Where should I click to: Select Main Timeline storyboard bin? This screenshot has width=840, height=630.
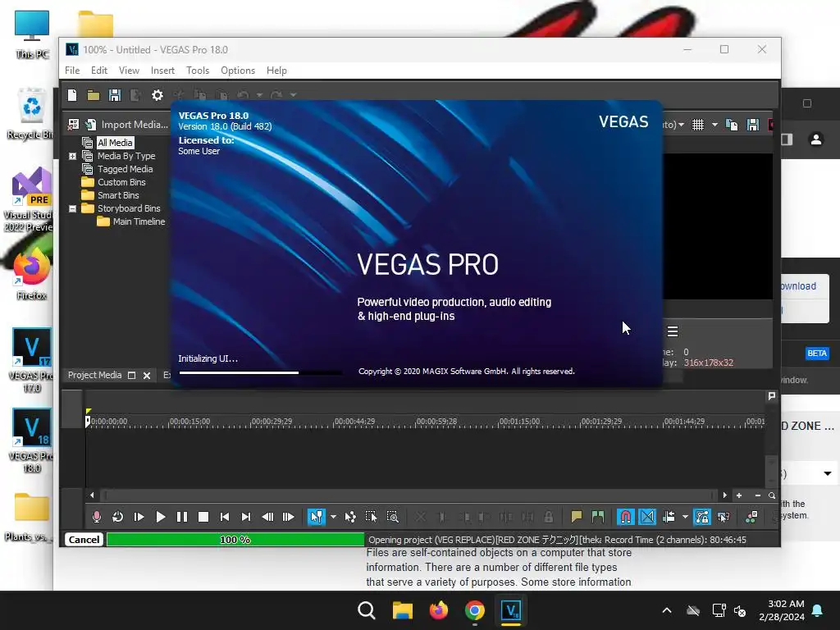coord(139,221)
